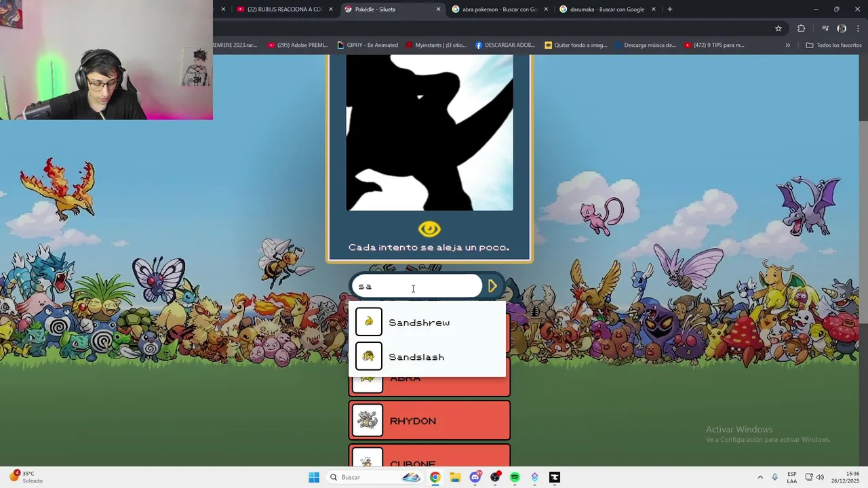The image size is (868, 488).
Task: Show hidden system tray icons
Action: pyautogui.click(x=760, y=477)
